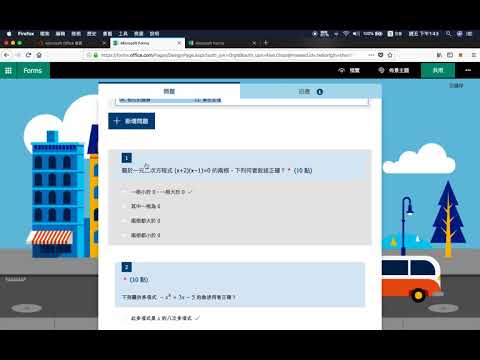Bookmark this page with the star icon

click(390, 55)
